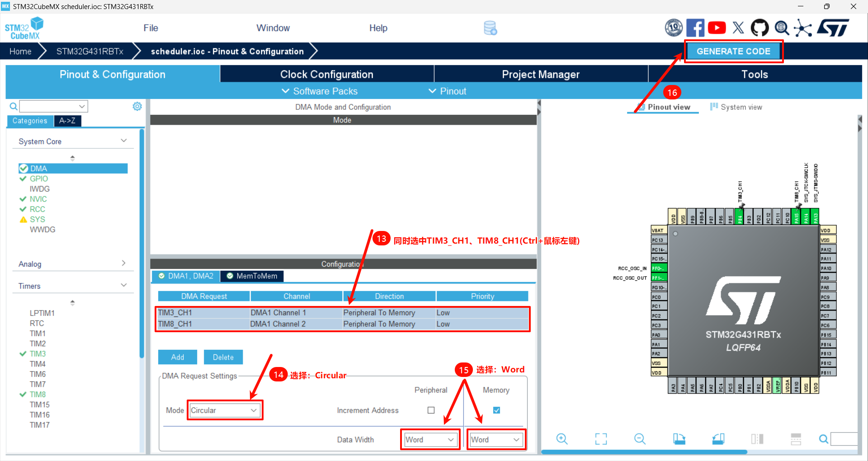Go to Home breadcrumb
Screen dimensions: 868x461
(x=20, y=51)
